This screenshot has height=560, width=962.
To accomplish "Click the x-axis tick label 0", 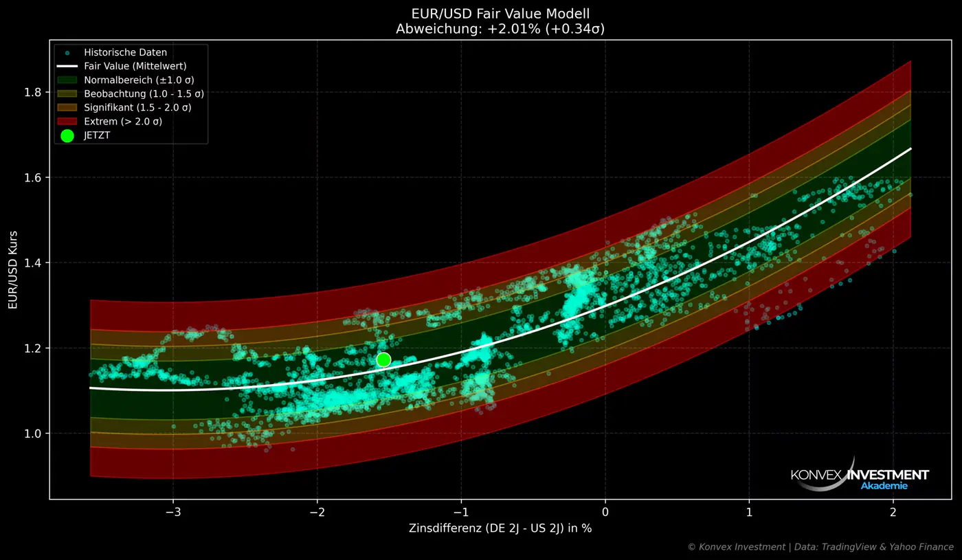I will (605, 512).
